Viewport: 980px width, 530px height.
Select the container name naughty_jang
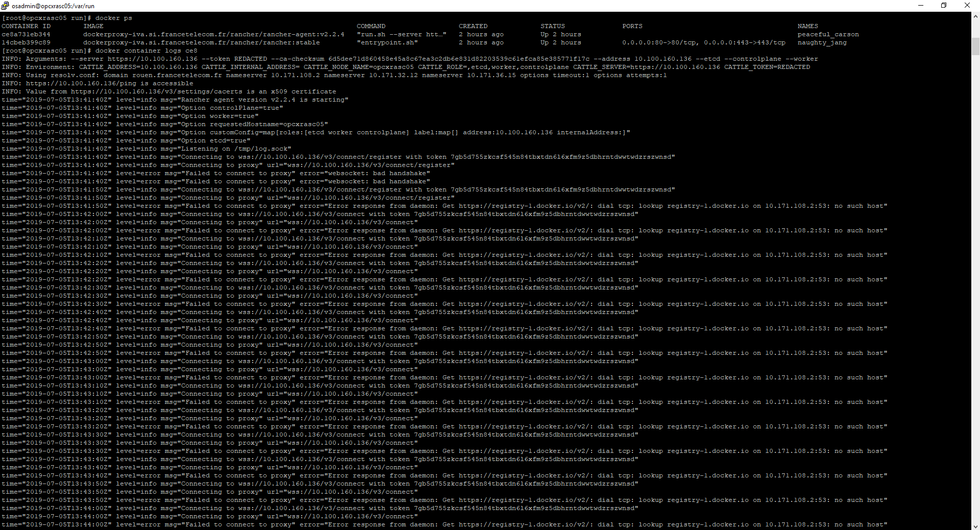(x=821, y=42)
